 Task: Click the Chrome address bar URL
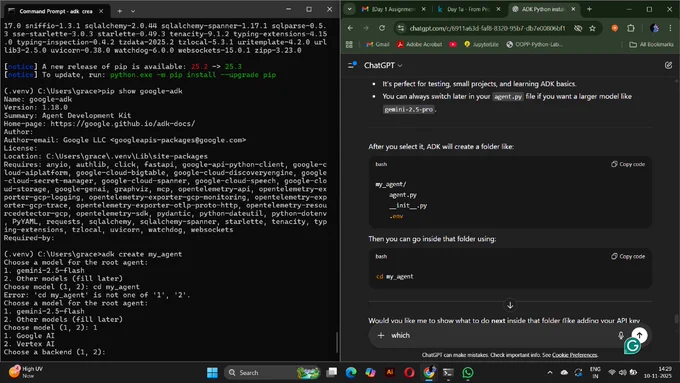tap(487, 28)
